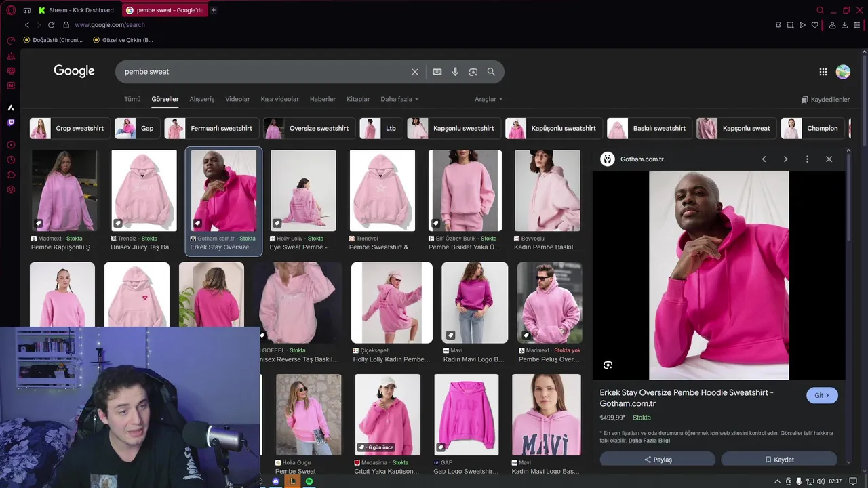Open History clock in Opera sidebar

pos(11,160)
